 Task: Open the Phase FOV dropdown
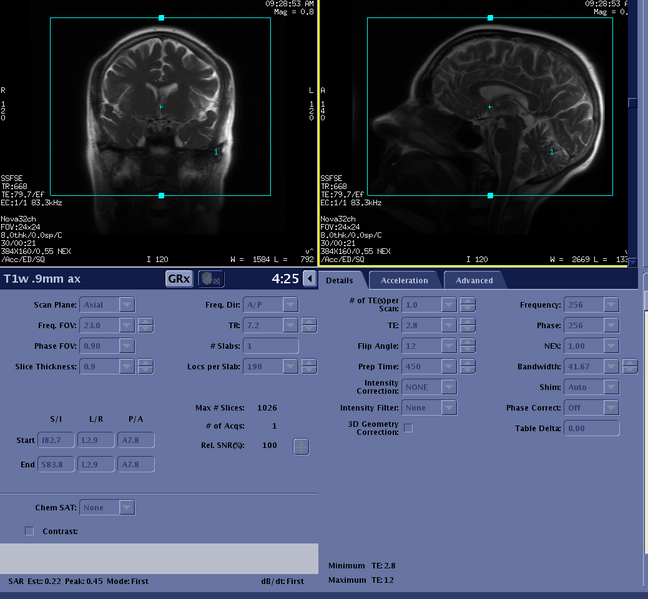127,346
